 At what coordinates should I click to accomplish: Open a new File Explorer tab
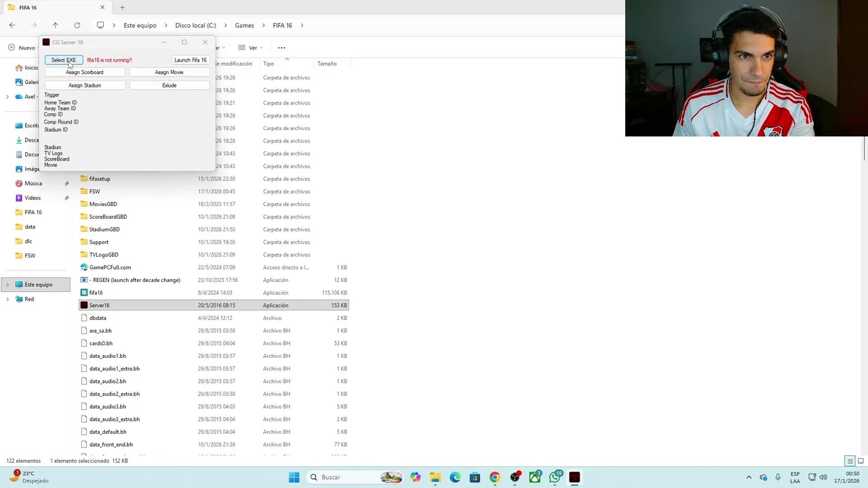pyautogui.click(x=122, y=7)
